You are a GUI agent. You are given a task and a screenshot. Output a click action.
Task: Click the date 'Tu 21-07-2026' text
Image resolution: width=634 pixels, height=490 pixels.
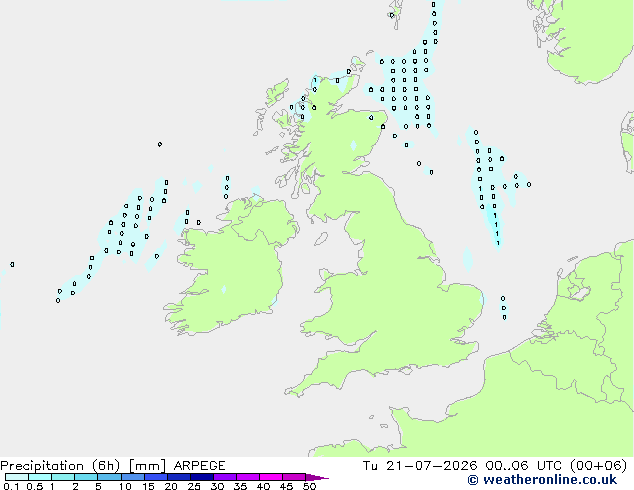(420, 466)
